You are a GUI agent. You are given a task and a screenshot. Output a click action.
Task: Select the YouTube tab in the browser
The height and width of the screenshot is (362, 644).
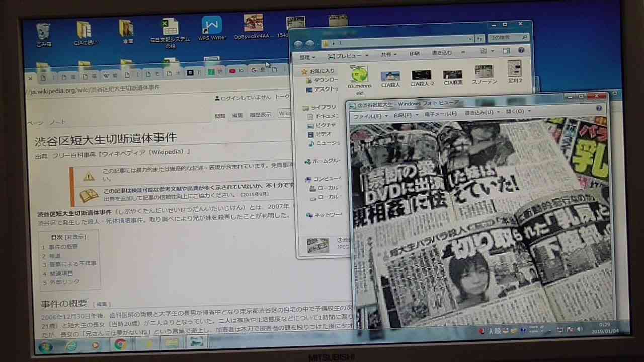[x=235, y=71]
